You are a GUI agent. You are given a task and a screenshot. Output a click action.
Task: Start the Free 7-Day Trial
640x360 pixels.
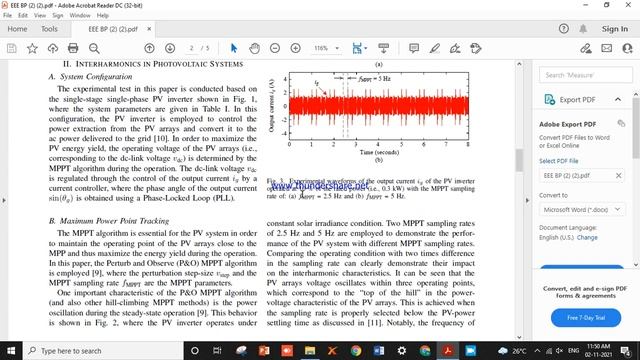point(586,318)
